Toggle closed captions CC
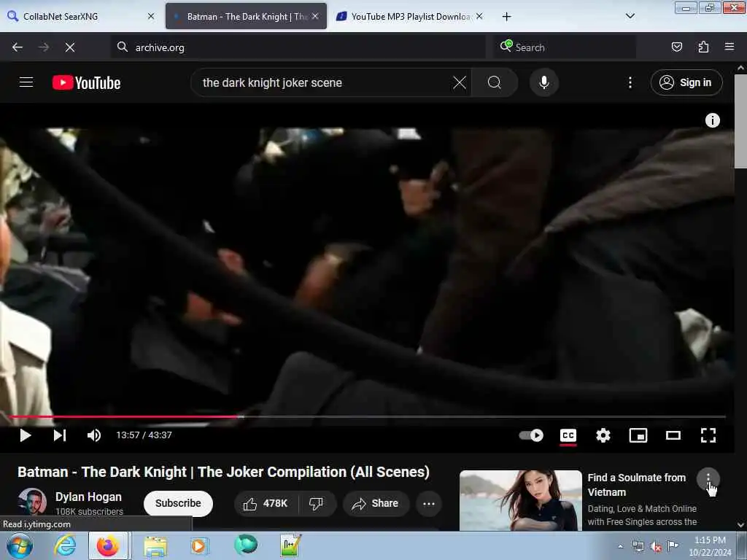This screenshot has height=560, width=747. [x=568, y=435]
